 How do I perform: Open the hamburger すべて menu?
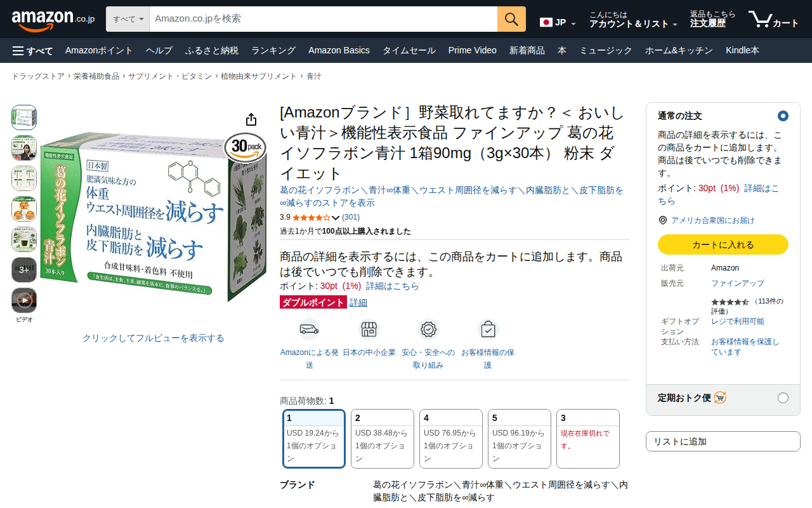point(33,51)
